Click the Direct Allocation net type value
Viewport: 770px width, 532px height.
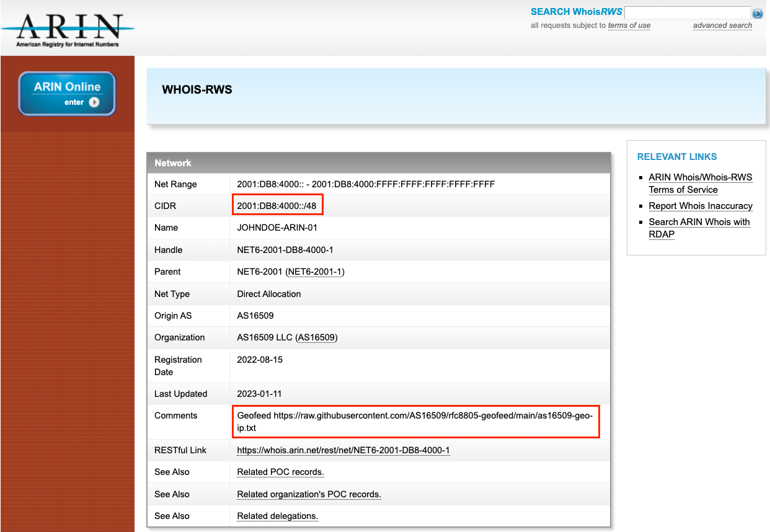point(269,294)
